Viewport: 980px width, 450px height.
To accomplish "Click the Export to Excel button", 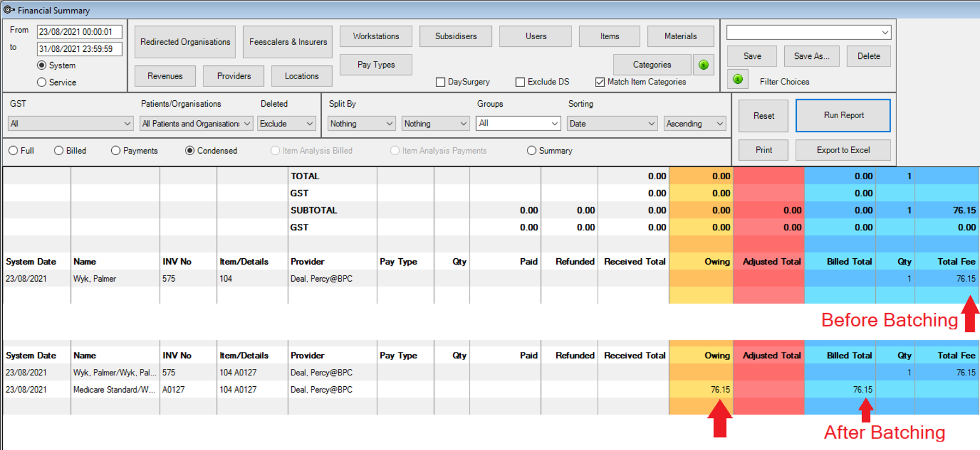I will coord(843,150).
